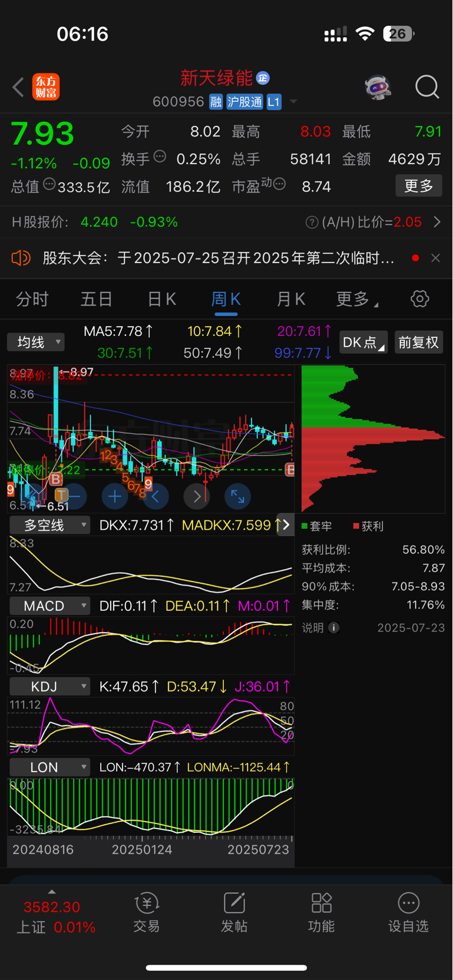Switch to the 五日 tab
The height and width of the screenshot is (980, 453).
click(97, 299)
